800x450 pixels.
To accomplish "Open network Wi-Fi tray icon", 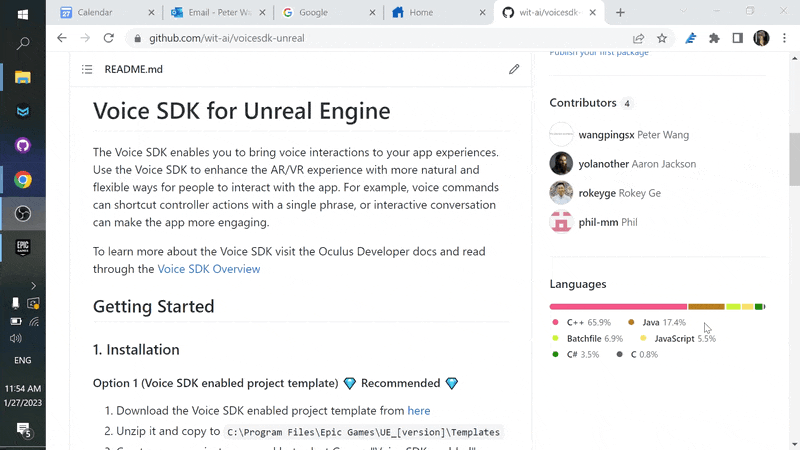I will pos(34,321).
